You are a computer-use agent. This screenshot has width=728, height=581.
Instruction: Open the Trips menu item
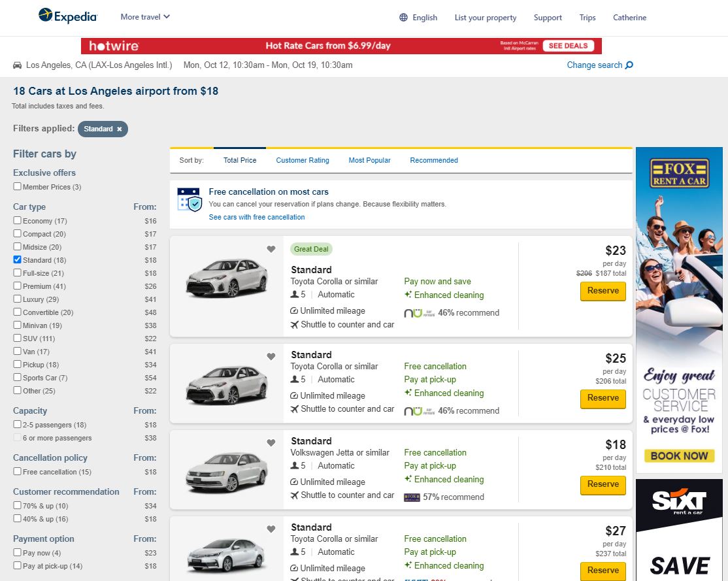click(587, 18)
